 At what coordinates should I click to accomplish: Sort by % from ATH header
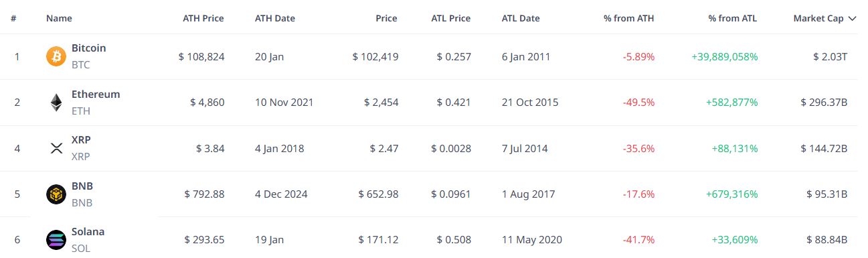[629, 19]
